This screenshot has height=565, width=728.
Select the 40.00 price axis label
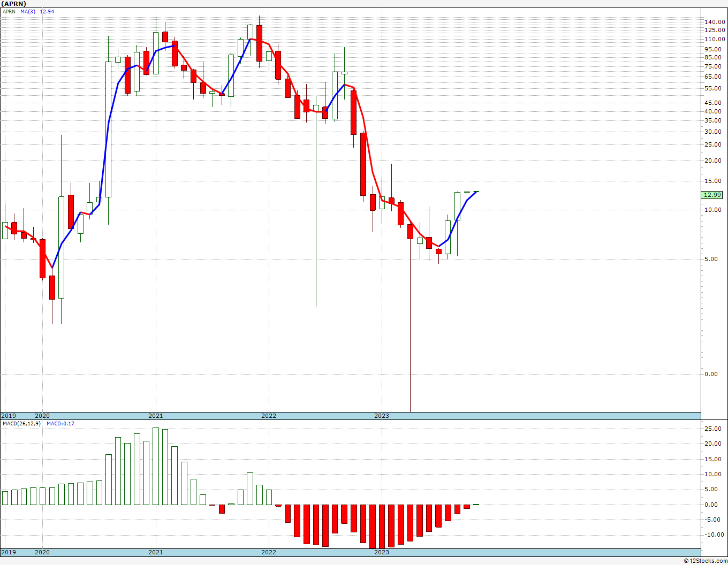[713, 111]
